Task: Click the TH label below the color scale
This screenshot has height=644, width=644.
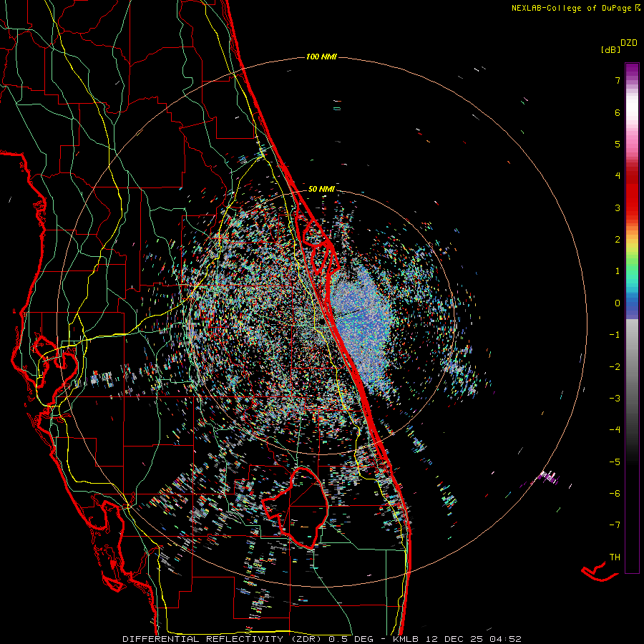Action: (x=615, y=557)
